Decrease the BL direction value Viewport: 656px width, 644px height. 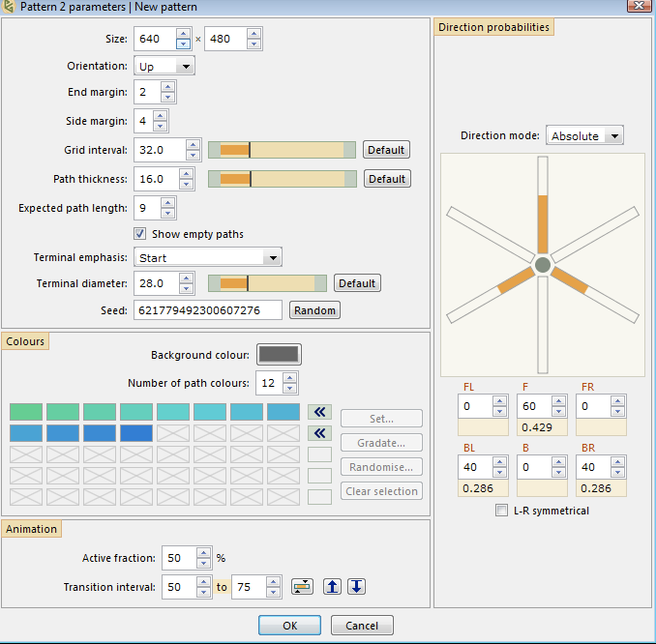[x=499, y=472]
